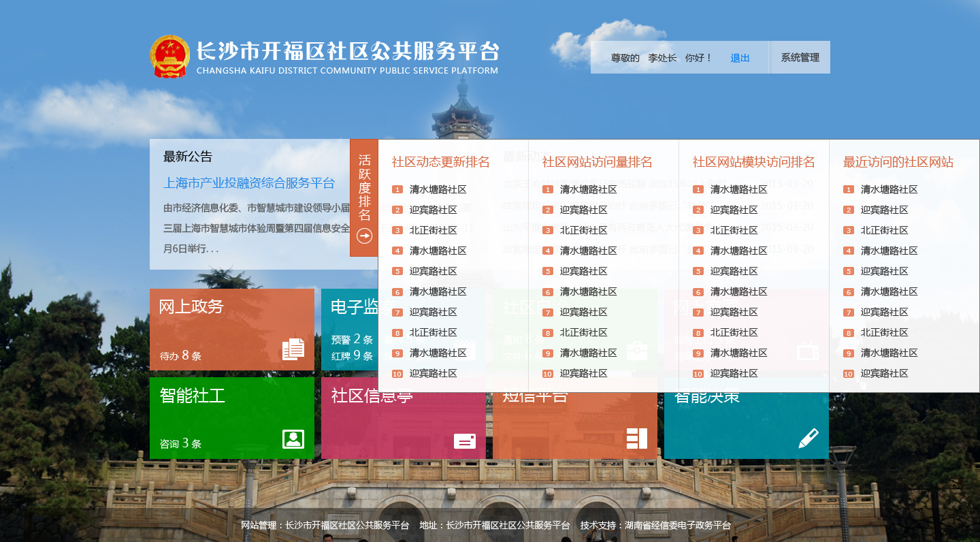Click the circled arrow on 活跃度排名 tab

point(365,236)
